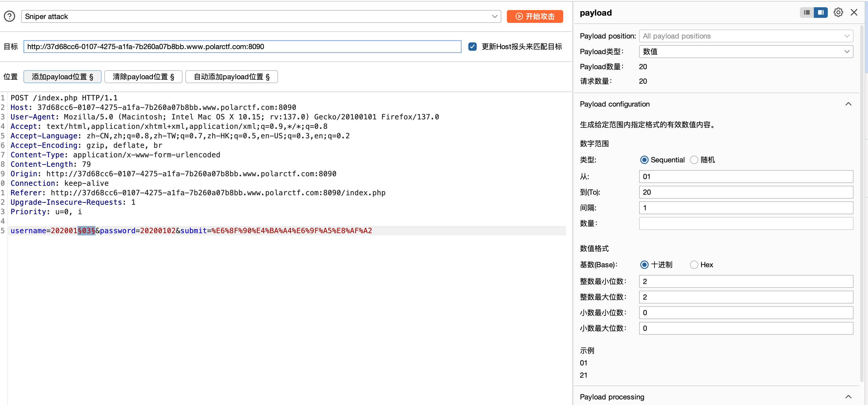Switch to left panel layout icon
The width and height of the screenshot is (868, 405).
(x=807, y=13)
